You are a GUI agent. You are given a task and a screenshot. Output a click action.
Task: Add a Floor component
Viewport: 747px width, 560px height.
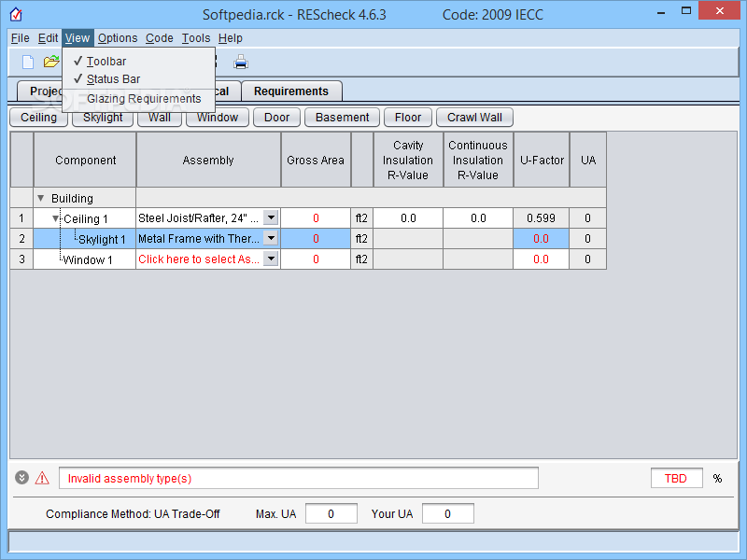click(408, 118)
